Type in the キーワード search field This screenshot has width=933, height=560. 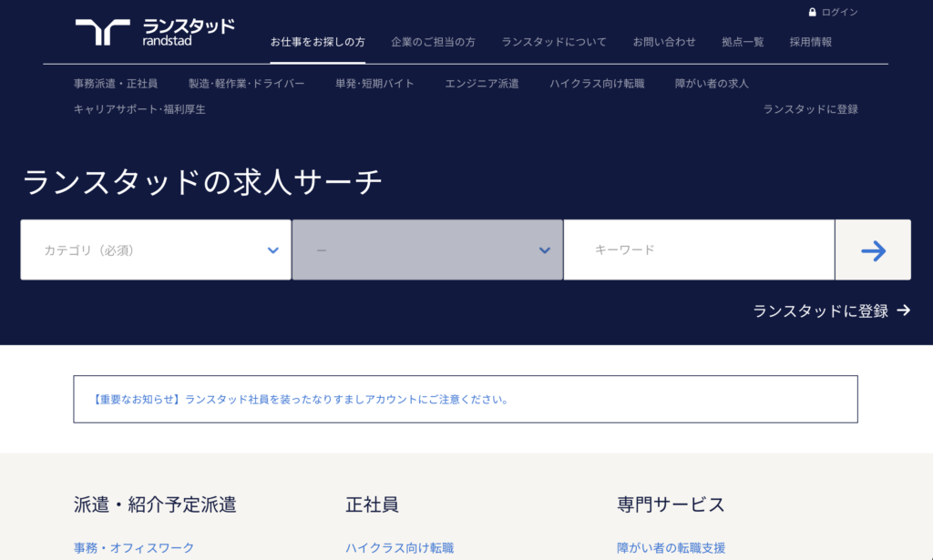[698, 249]
